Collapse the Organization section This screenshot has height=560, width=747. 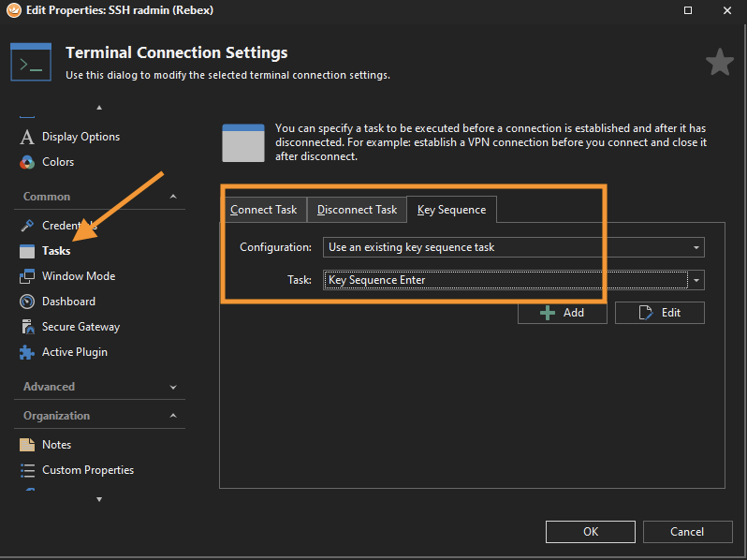click(x=173, y=416)
